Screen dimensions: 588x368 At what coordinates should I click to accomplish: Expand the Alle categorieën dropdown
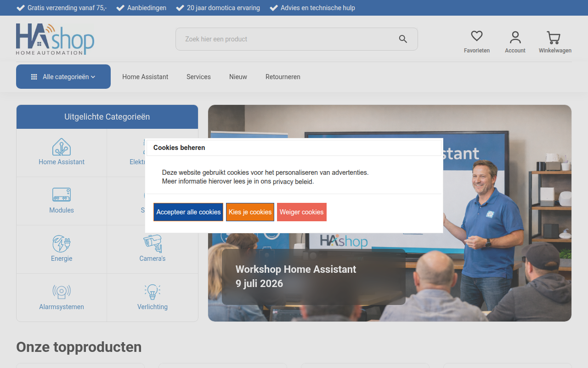[63, 76]
